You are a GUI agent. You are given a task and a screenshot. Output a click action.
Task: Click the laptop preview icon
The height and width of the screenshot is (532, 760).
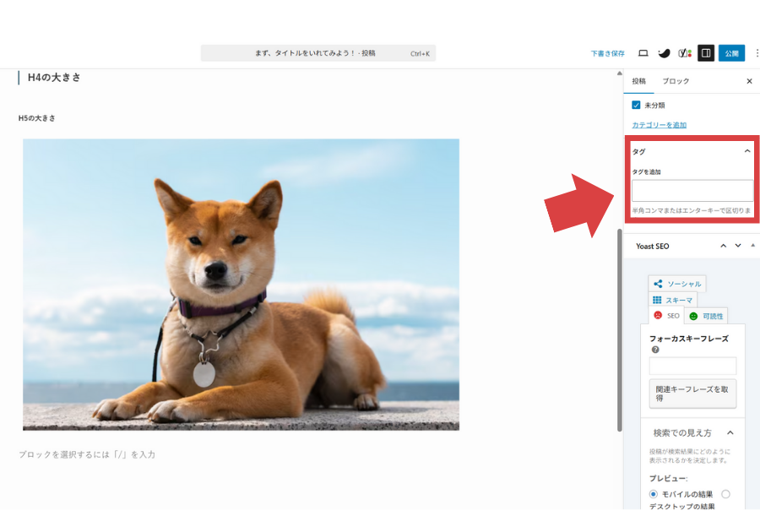(643, 53)
